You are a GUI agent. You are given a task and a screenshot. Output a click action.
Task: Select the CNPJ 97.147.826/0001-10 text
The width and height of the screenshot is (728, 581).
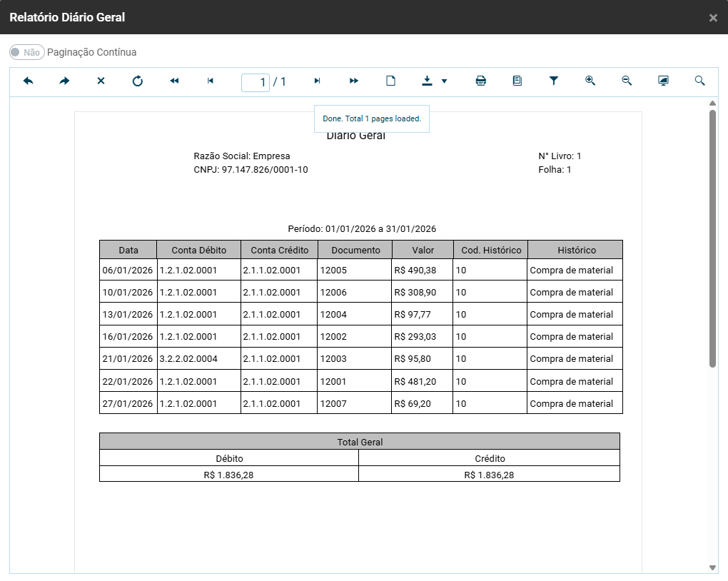click(x=251, y=170)
